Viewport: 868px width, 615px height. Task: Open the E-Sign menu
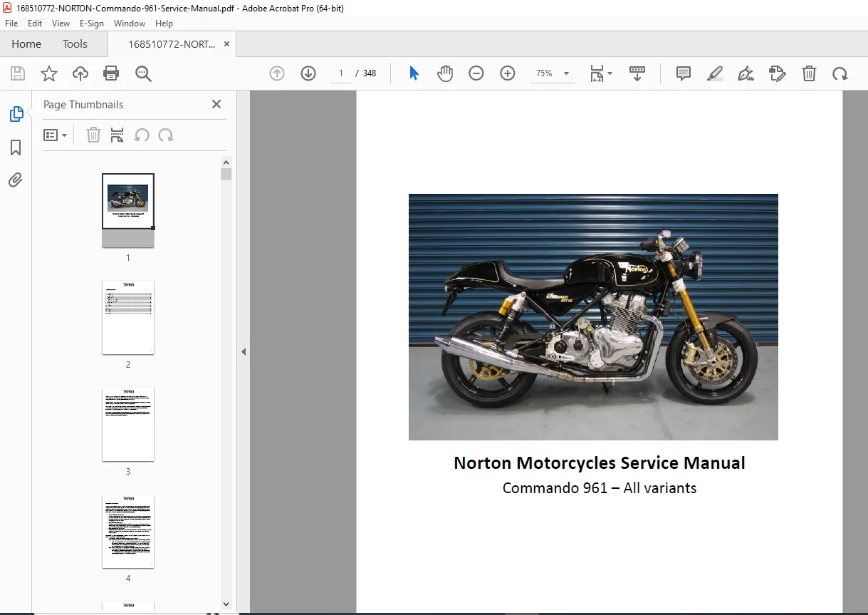[92, 23]
